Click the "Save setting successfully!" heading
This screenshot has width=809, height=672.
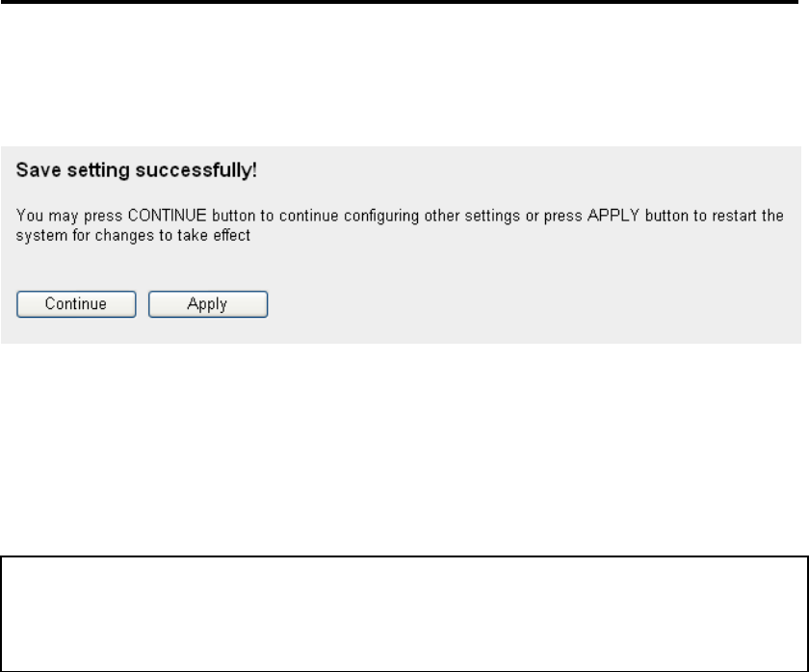point(114,169)
